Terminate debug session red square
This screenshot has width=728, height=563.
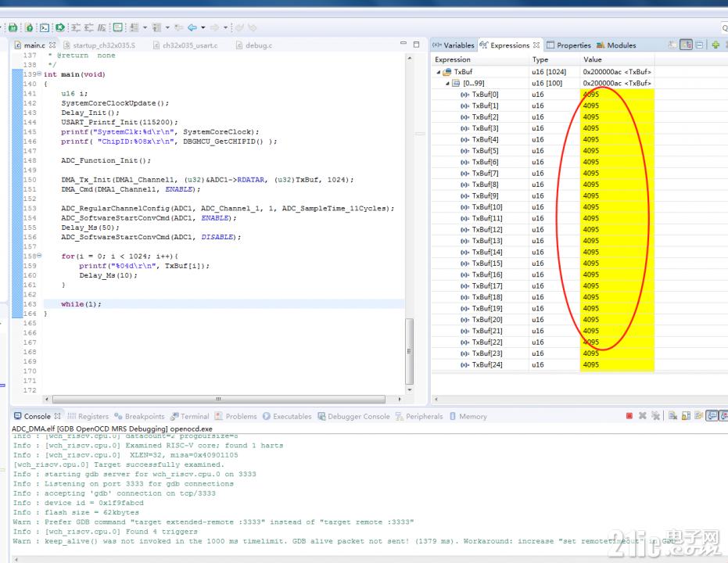pyautogui.click(x=629, y=416)
